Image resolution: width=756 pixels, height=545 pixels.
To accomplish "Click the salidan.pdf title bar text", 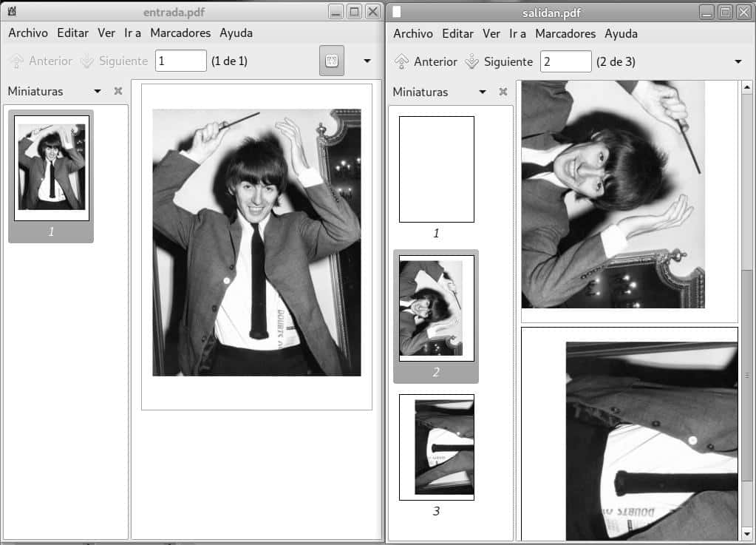I will click(x=551, y=13).
